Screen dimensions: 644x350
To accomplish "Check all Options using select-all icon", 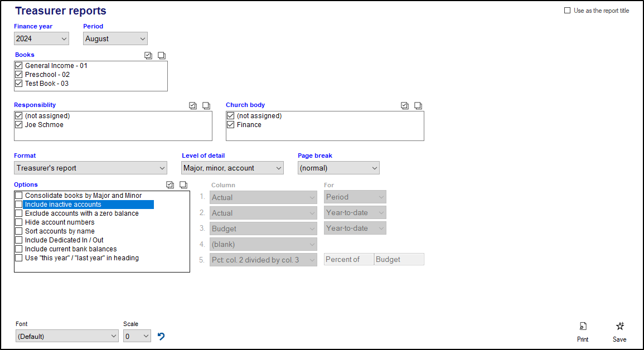I will point(171,185).
